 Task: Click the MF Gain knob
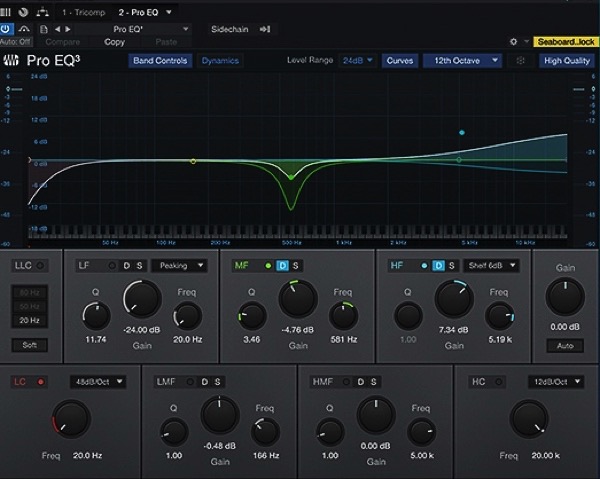pyautogui.click(x=298, y=299)
